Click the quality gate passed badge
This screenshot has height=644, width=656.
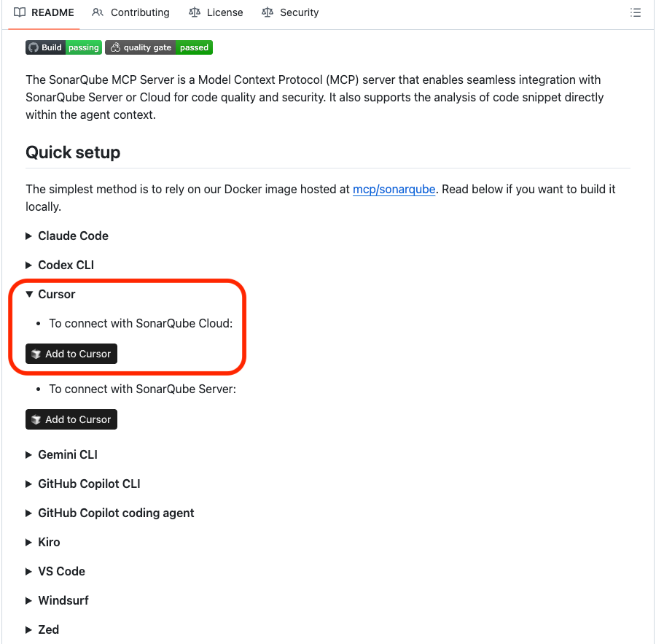coord(159,47)
